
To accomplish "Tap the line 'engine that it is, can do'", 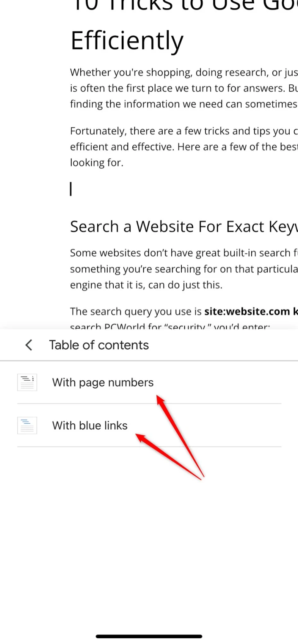I will (146, 285).
